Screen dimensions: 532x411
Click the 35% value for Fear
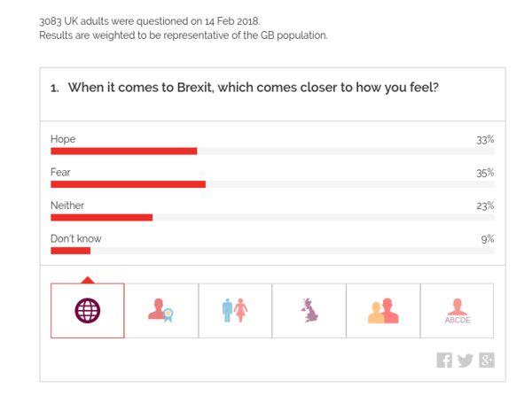point(484,173)
